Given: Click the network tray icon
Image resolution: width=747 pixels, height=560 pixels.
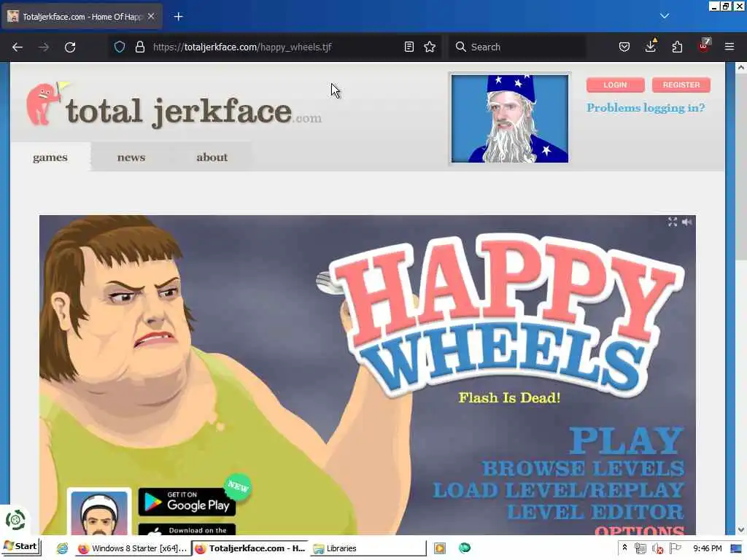Looking at the screenshot, I should pos(640,549).
